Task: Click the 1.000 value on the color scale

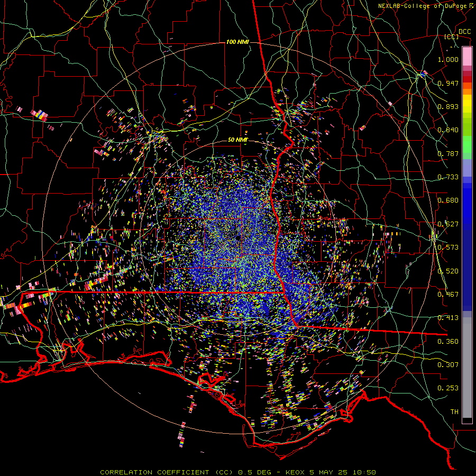Action: click(x=448, y=59)
